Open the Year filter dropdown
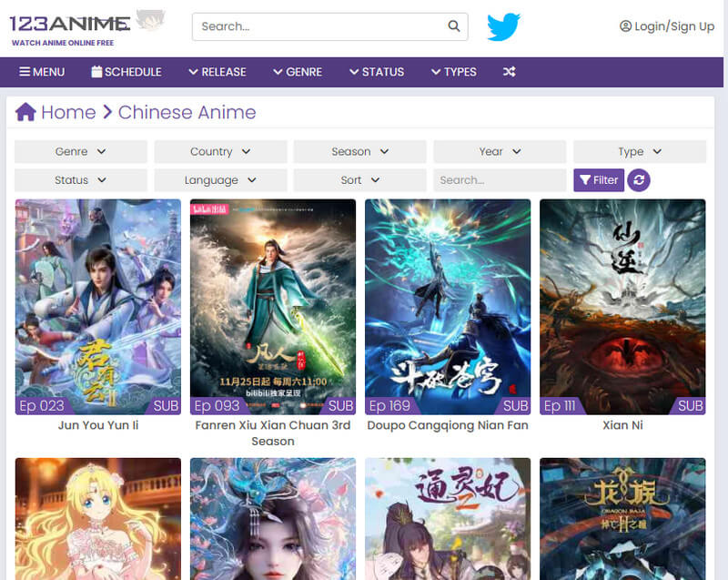This screenshot has width=728, height=580. (x=500, y=152)
